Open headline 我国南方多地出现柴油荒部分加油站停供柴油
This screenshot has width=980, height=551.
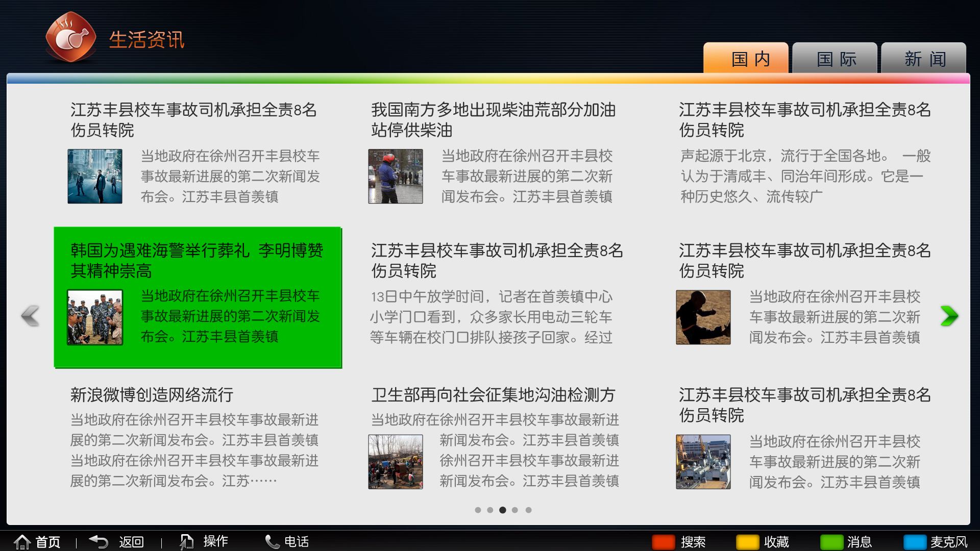tap(493, 120)
